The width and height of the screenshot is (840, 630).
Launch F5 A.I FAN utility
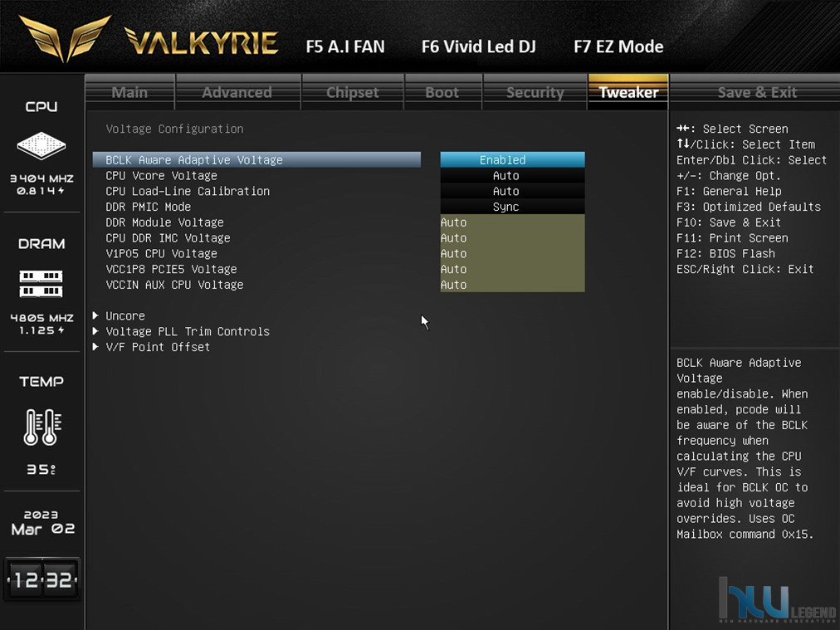(x=345, y=46)
